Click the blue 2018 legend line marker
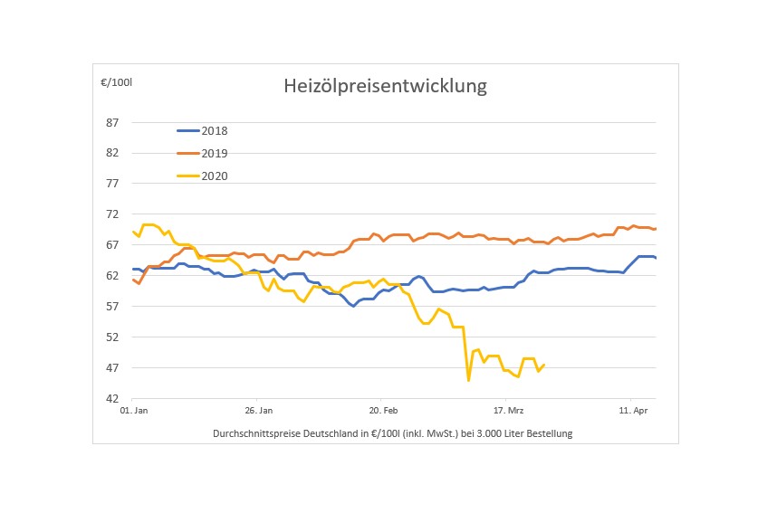Image resolution: width=777 pixels, height=532 pixels. 188,131
